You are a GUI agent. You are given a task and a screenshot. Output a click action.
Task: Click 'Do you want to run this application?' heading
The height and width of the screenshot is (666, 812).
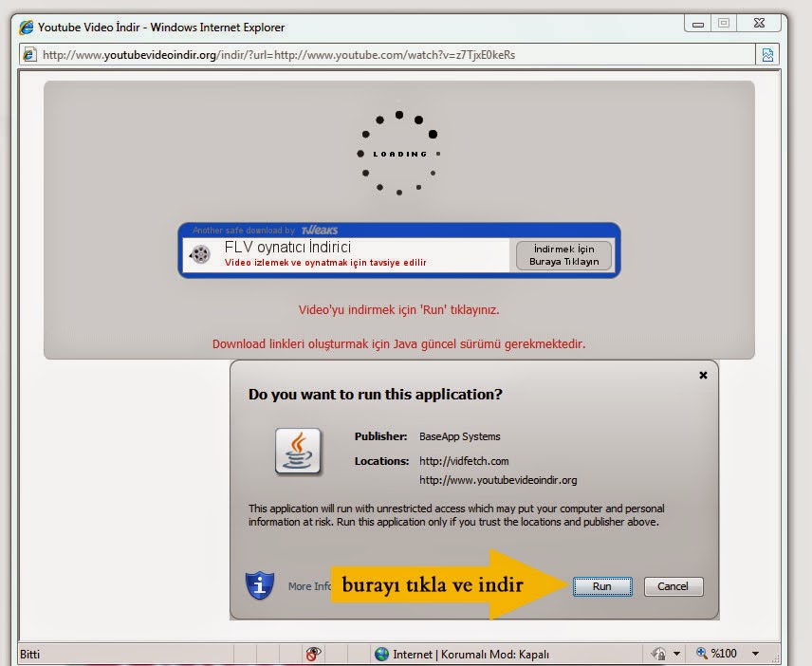coord(376,394)
